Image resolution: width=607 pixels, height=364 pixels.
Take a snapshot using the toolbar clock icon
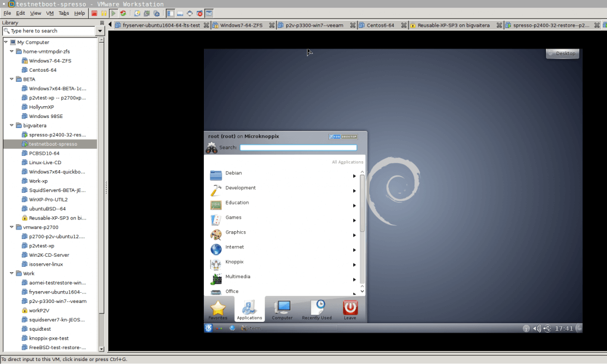[x=137, y=13]
